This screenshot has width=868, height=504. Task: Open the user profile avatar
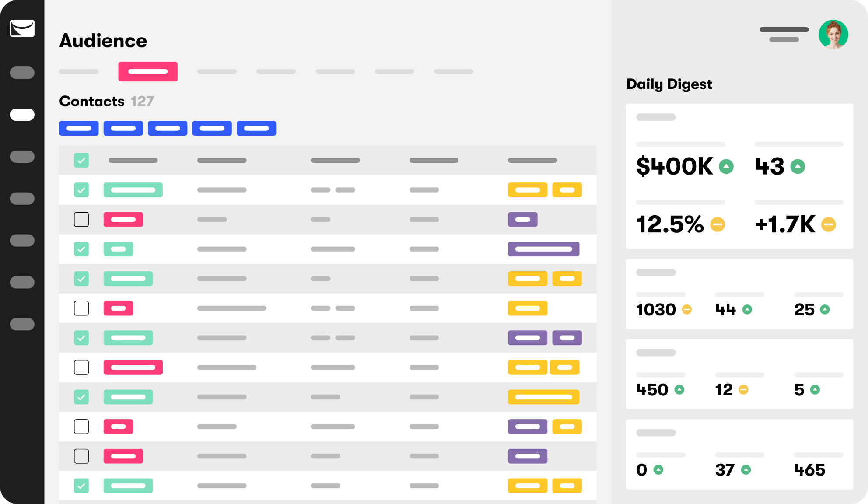[x=833, y=35]
